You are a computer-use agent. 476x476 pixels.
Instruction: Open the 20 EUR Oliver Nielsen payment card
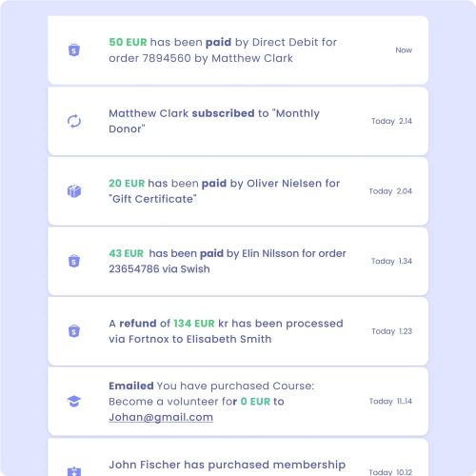point(238,191)
